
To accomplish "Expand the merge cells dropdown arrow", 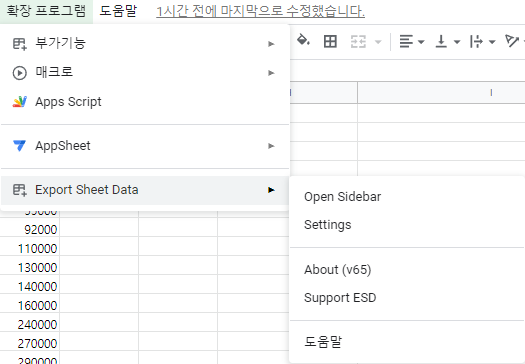I will pyautogui.click(x=378, y=42).
